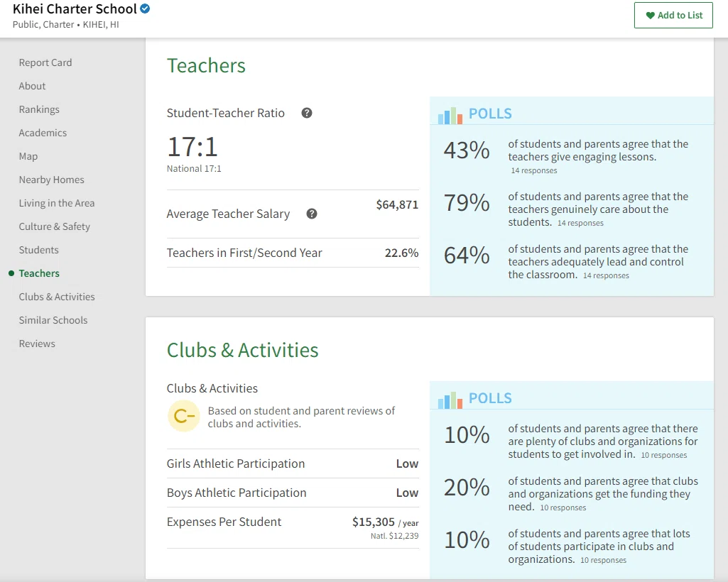Click the C- grade badge for clubs
The image size is (728, 582).
184,417
